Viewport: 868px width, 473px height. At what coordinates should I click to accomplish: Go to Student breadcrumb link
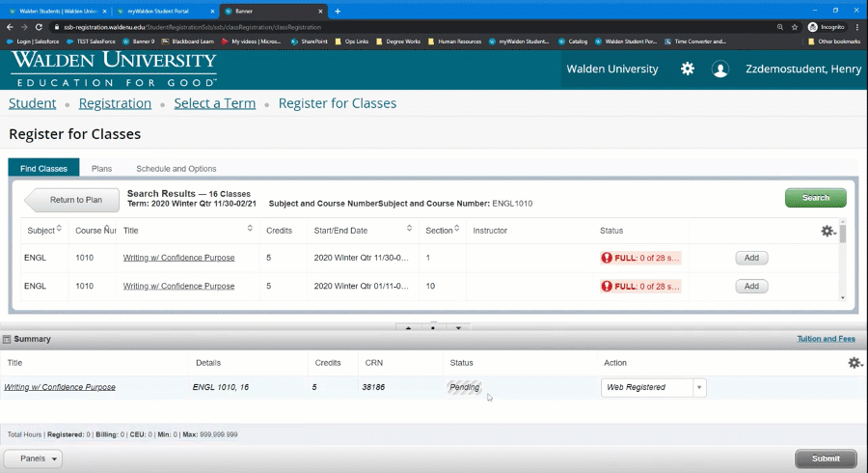click(x=32, y=103)
